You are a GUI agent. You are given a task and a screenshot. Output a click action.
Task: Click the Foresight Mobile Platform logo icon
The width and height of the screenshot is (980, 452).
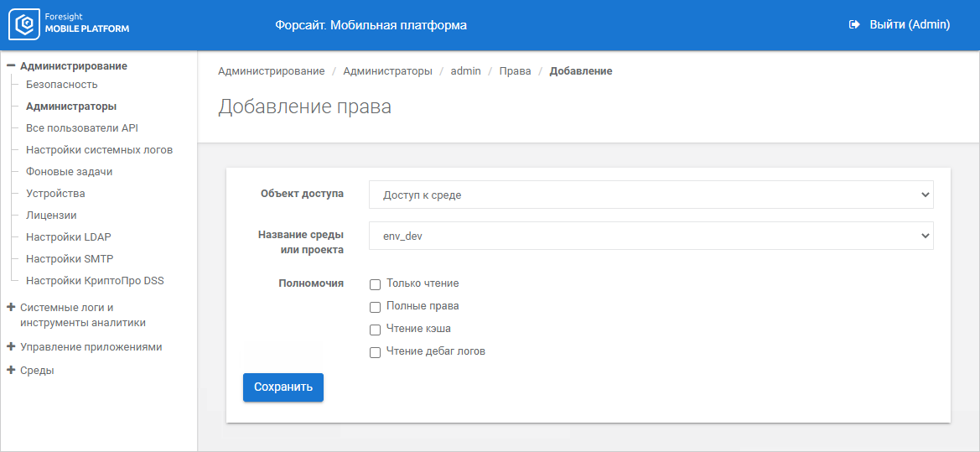(23, 25)
